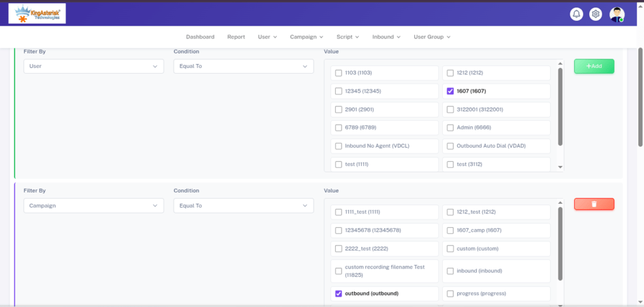Click the user profile avatar

617,14
